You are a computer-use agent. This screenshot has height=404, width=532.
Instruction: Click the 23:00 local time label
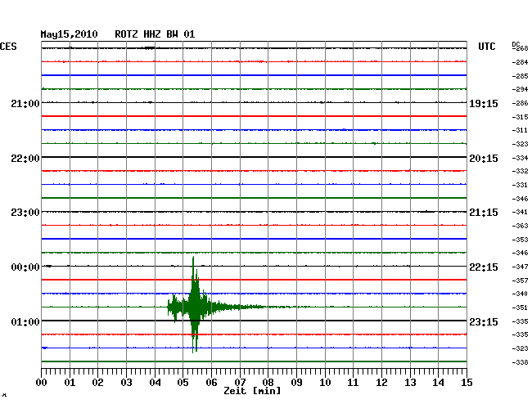point(25,213)
